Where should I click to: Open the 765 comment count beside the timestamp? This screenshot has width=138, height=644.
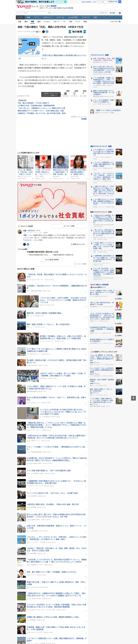[33, 32]
